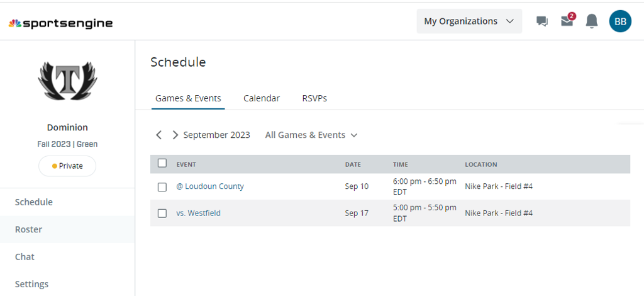Viewport: 644px width, 296px height.
Task: Expand the My Organizations dropdown
Action: 469,21
